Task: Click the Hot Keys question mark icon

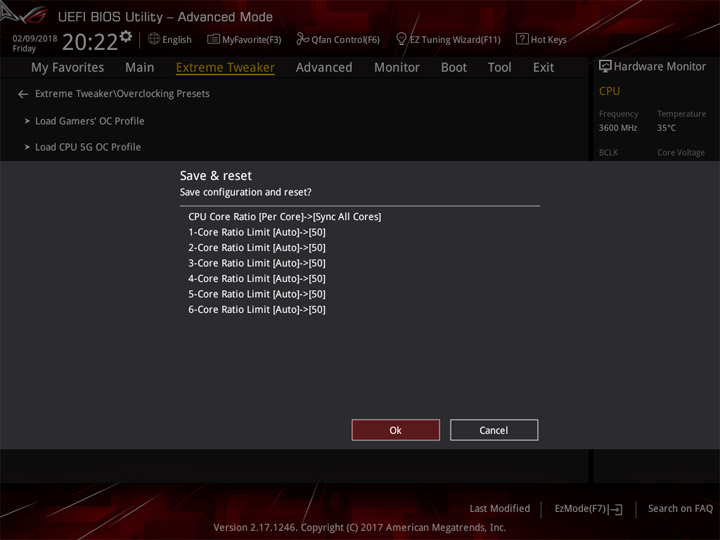Action: pyautogui.click(x=522, y=39)
